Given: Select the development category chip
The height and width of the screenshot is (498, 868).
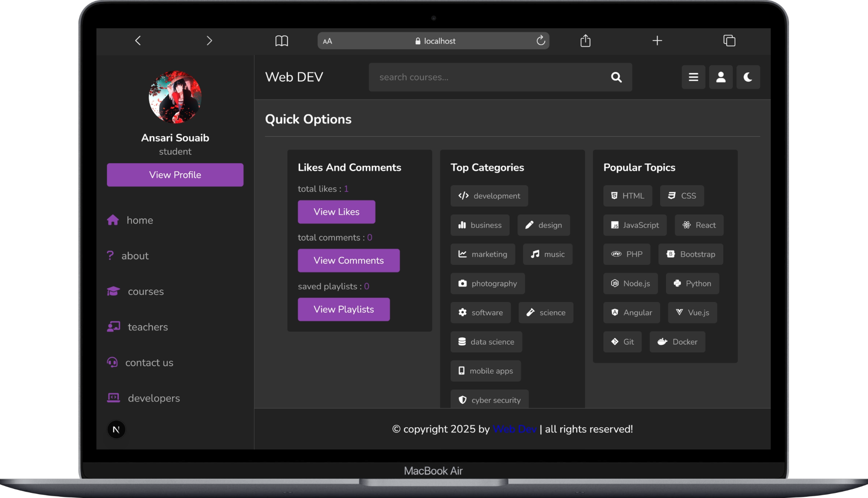Looking at the screenshot, I should pos(489,196).
